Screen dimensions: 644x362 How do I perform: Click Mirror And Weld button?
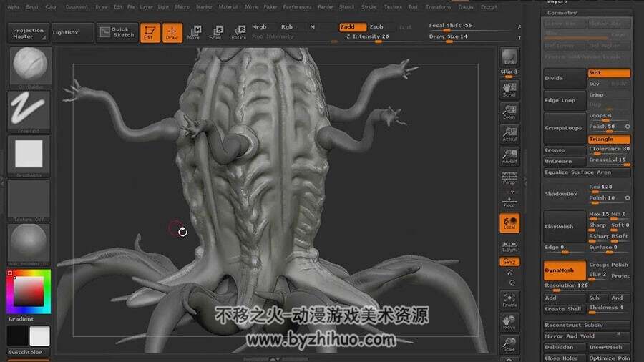[x=587, y=336]
